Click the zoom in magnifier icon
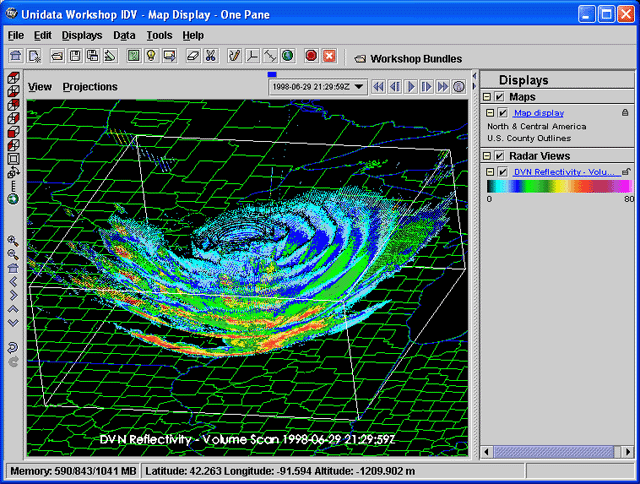This screenshot has height=484, width=640. tap(12, 241)
